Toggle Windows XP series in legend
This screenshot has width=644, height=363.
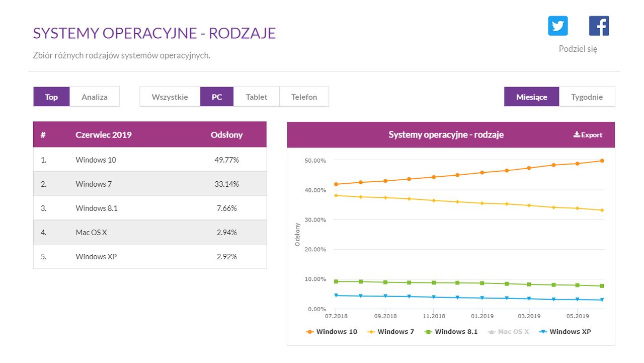click(565, 332)
